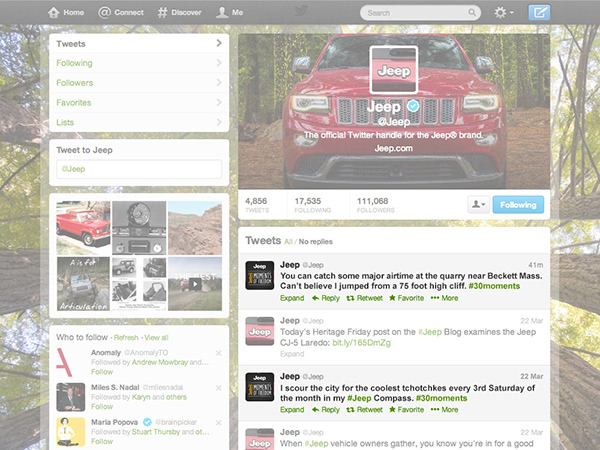600x450 pixels.
Task: Click the verified badge next to Jeep
Action: (413, 106)
